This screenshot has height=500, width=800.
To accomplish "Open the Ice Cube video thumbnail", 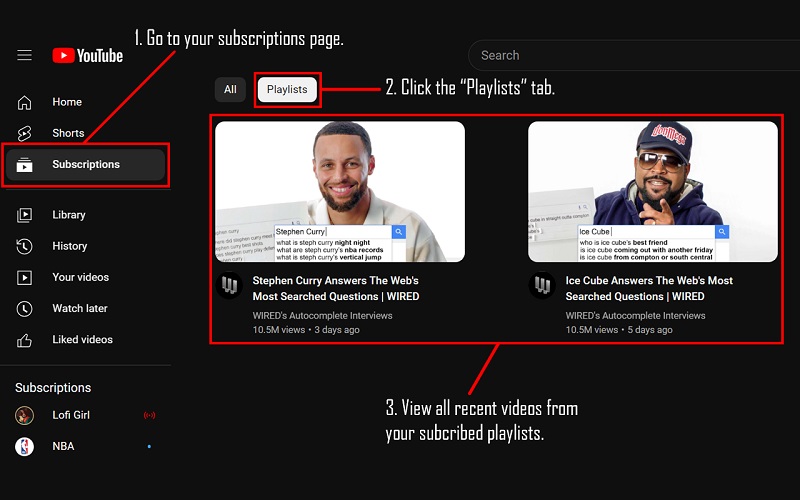I will click(x=652, y=192).
